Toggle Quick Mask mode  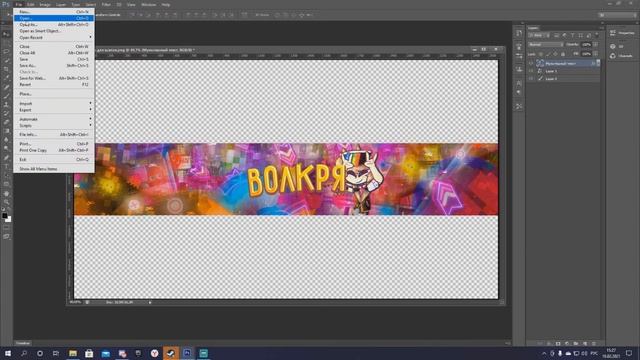tap(6, 227)
